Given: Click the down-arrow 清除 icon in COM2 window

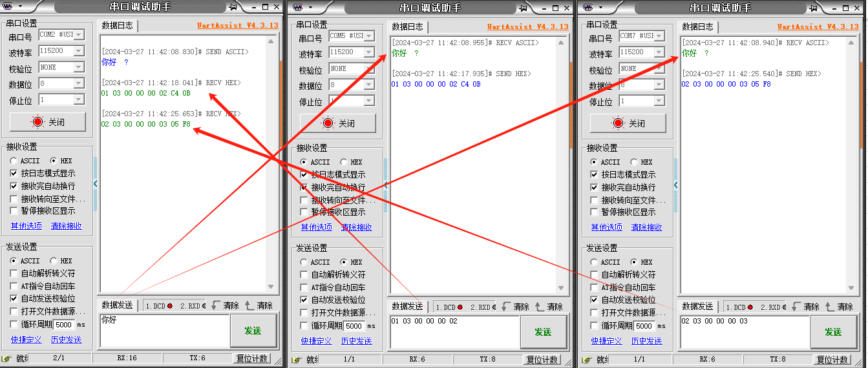Looking at the screenshot, I should tap(216, 305).
